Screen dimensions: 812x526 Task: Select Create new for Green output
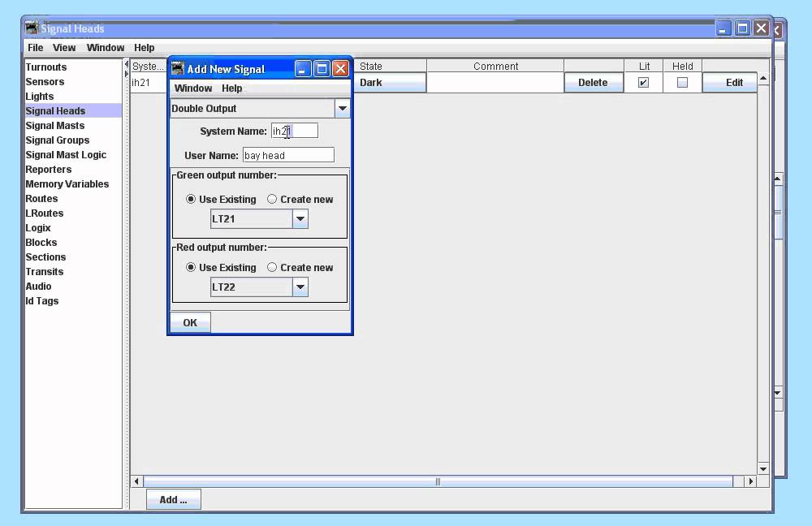(300, 200)
